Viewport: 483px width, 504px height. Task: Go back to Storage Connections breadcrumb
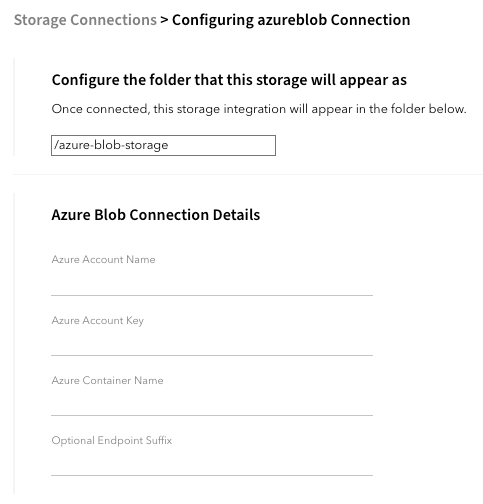point(85,20)
